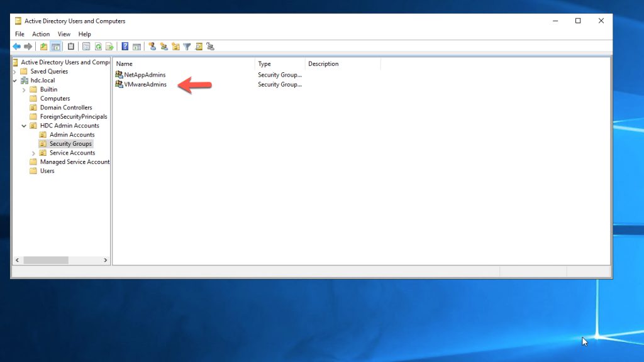Click tree pane scrollbar right arrow
The width and height of the screenshot is (644, 362).
(105, 260)
